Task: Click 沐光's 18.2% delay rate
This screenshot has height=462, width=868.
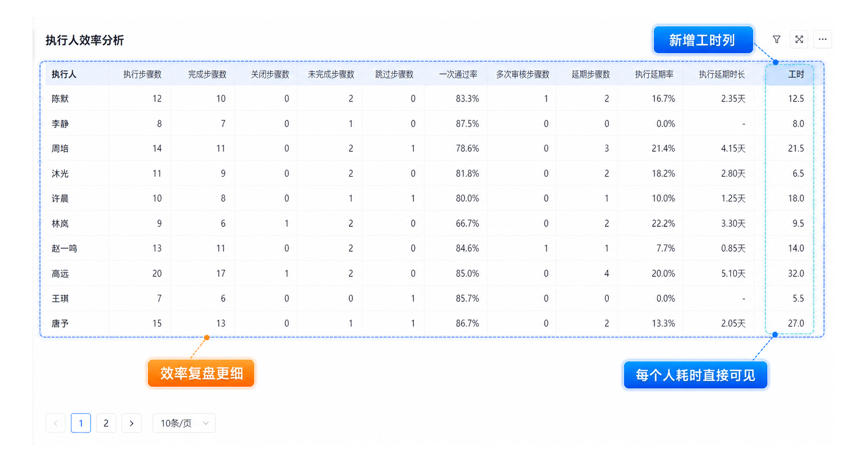Action: tap(663, 174)
